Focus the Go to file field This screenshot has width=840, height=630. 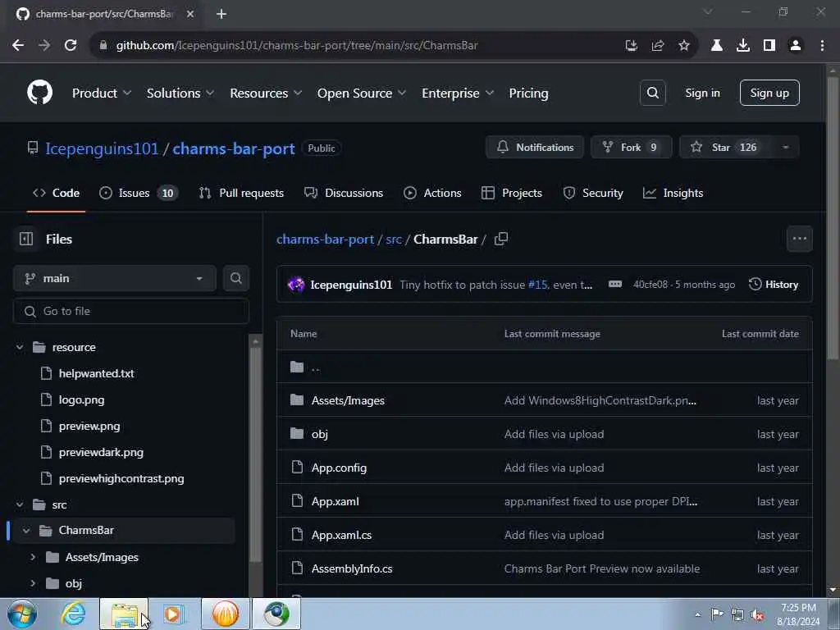(131, 311)
